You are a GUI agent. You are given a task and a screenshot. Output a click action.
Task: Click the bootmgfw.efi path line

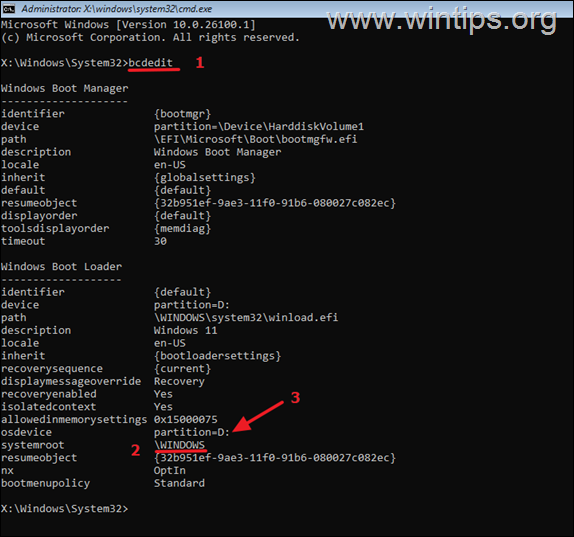pos(256,139)
